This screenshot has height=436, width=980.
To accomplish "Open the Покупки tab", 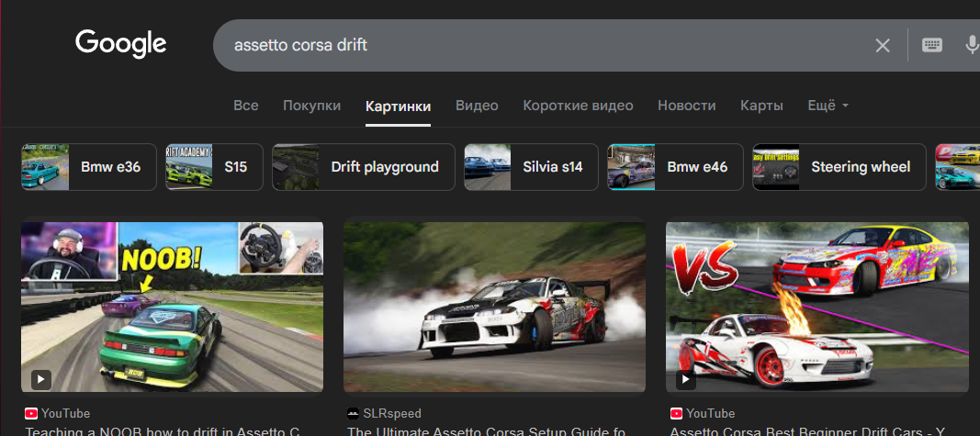I will (312, 106).
